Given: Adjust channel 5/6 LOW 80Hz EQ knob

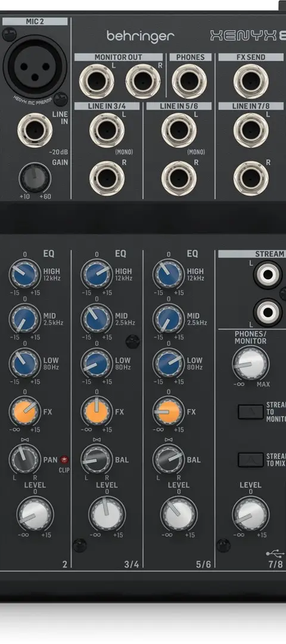Looking at the screenshot, I should (x=169, y=363).
